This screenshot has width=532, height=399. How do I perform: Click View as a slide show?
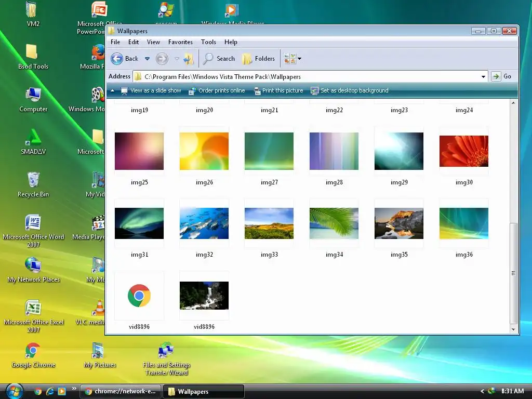click(151, 90)
